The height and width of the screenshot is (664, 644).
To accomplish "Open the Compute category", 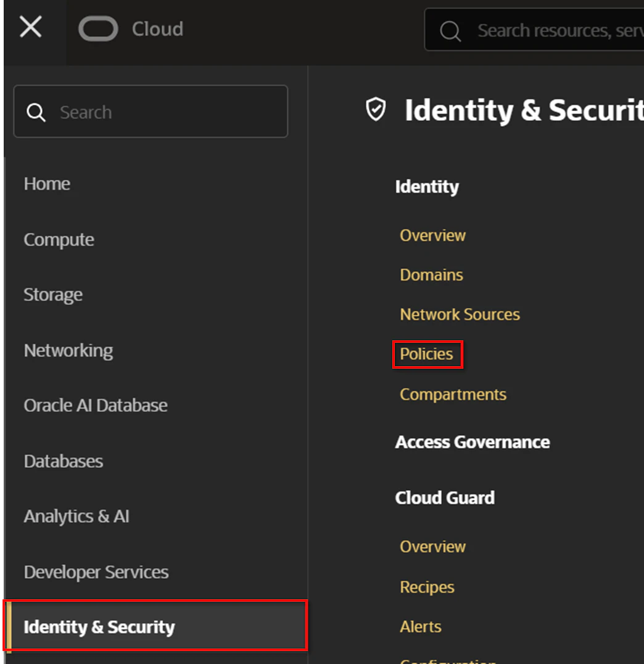I will click(59, 240).
